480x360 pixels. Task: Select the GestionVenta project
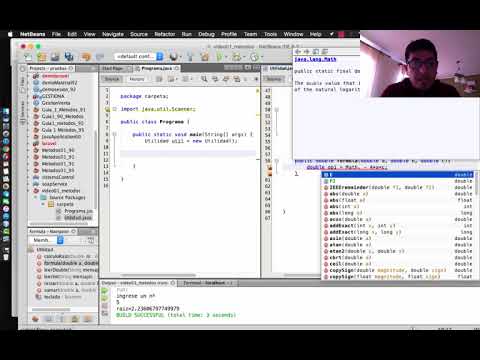pyautogui.click(x=55, y=103)
